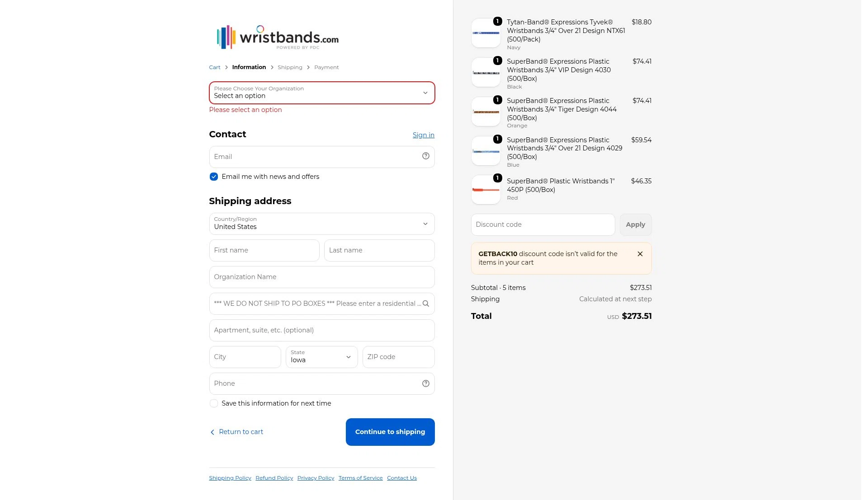868x500 pixels.
Task: Open the Please Choose Your Organization dropdown
Action: [322, 93]
